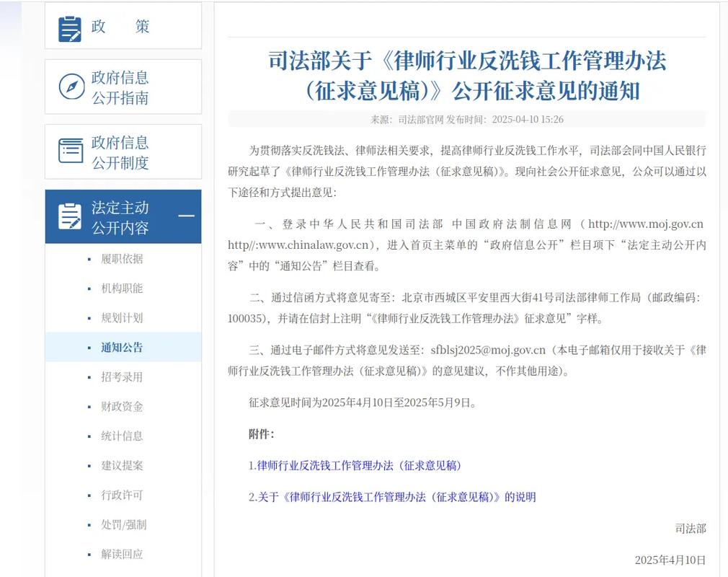Select the highlighted 通知公告 menu item
This screenshot has height=577, width=728.
122,347
